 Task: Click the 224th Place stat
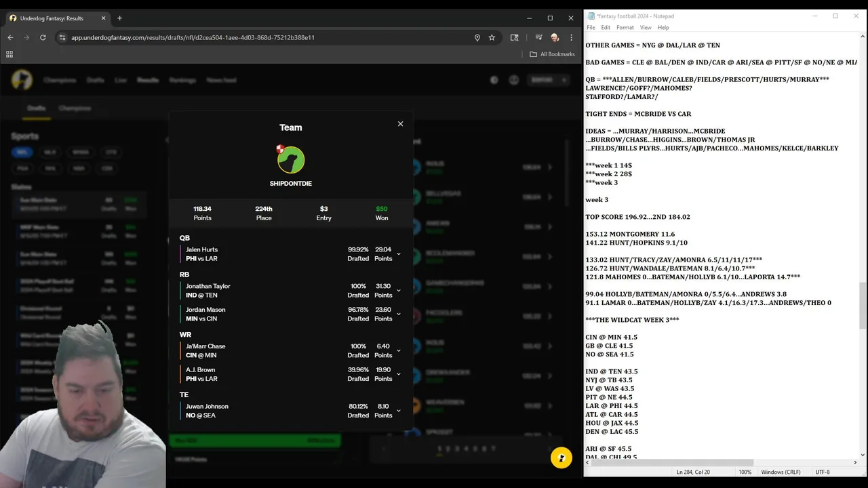click(264, 213)
